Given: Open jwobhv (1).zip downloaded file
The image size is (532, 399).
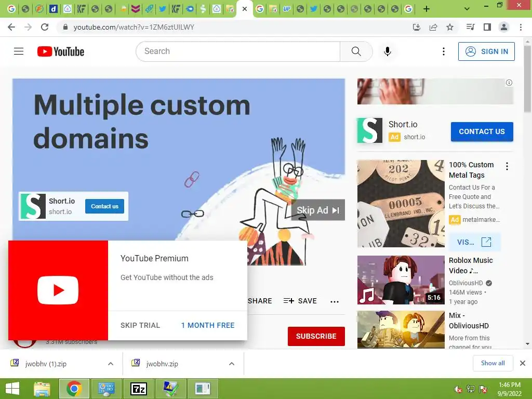Looking at the screenshot, I should [46, 364].
